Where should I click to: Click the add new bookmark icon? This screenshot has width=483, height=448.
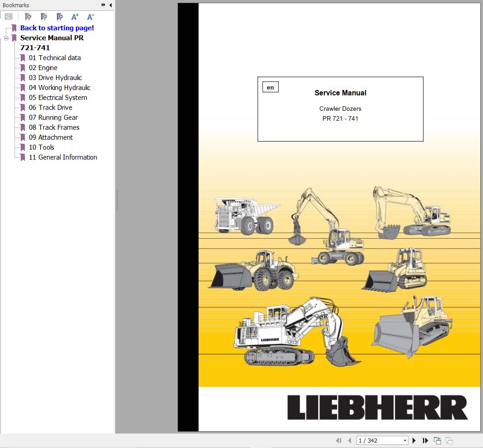click(44, 17)
